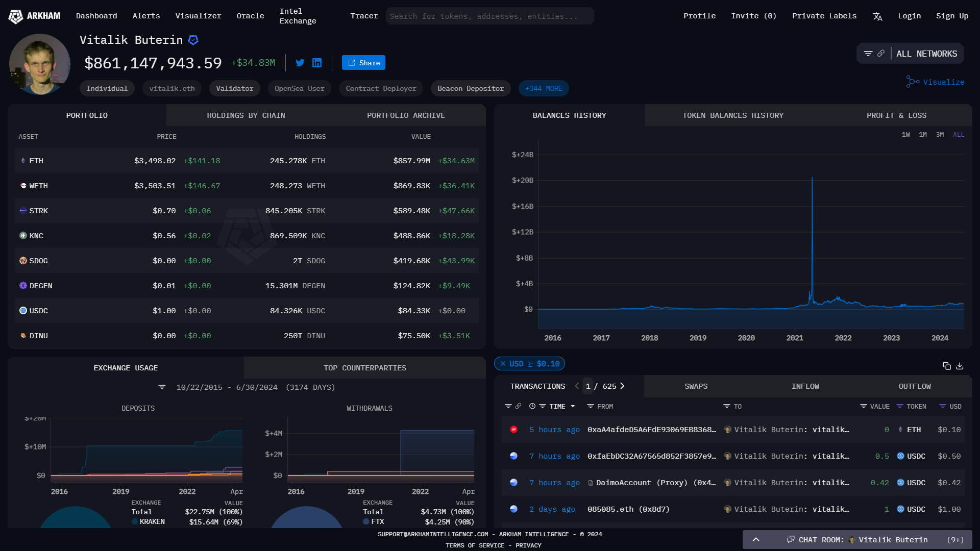Open Vitalik's Twitter profile icon
The height and width of the screenshot is (551, 980).
point(300,63)
